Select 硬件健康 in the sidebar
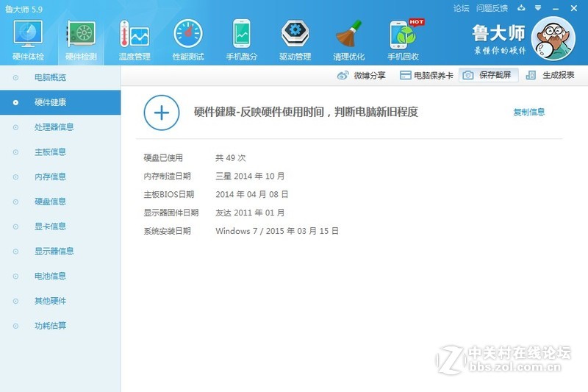588x392 pixels. point(60,102)
